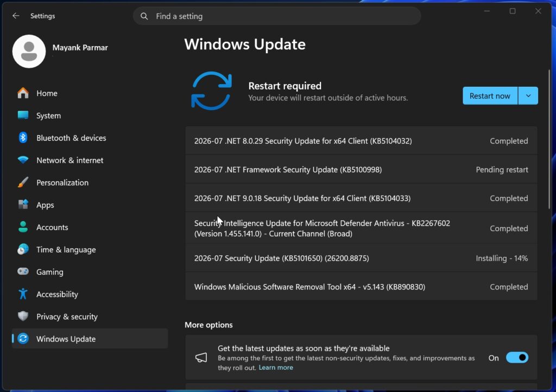The image size is (556, 392).
Task: Open Gaming settings
Action: (x=90, y=272)
